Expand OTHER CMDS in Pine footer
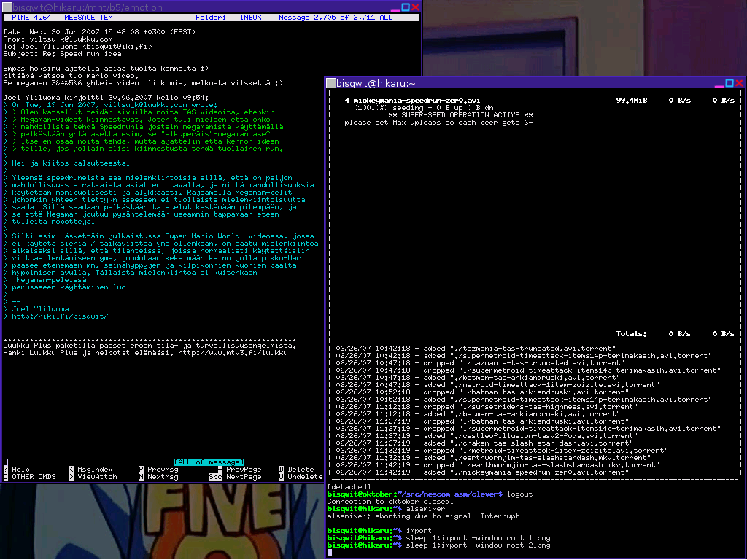The width and height of the screenshot is (747, 560). tap(33, 476)
